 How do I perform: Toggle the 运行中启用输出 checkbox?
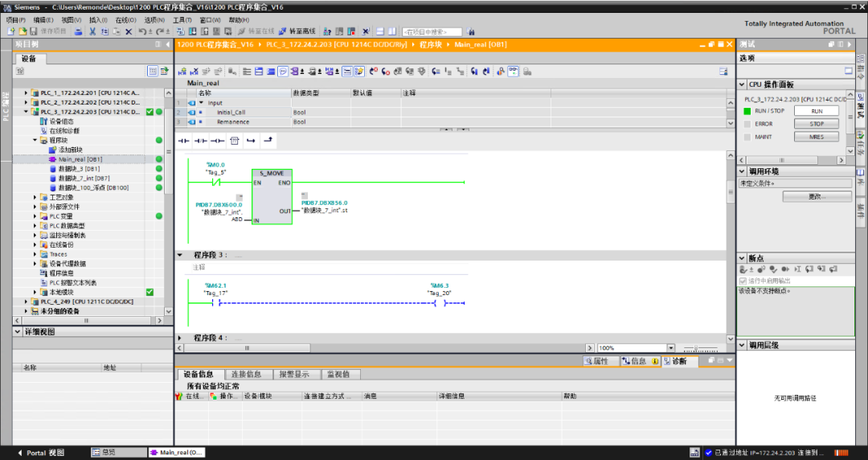coord(743,281)
